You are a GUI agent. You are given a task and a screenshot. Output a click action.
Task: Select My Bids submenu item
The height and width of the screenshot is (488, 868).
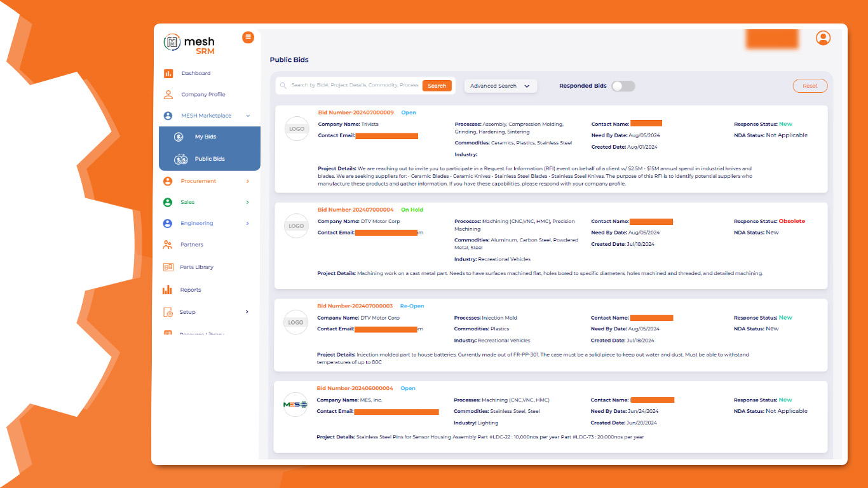pos(206,137)
